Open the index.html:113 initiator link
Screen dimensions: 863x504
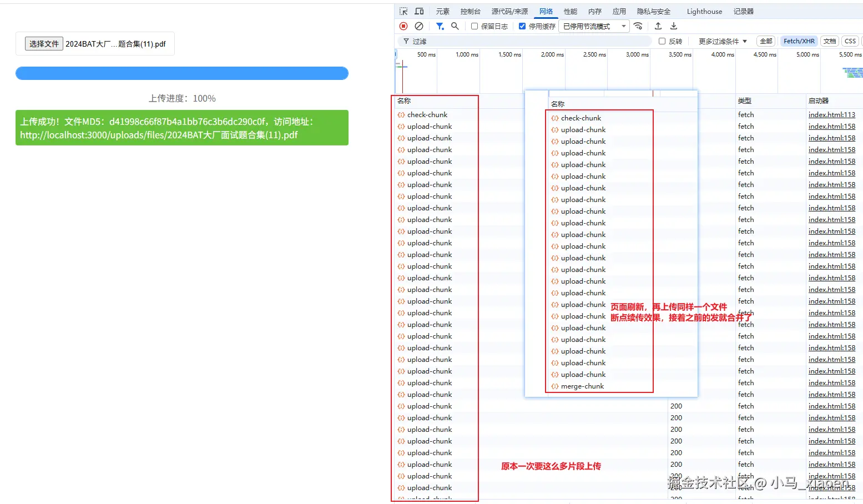coord(832,115)
